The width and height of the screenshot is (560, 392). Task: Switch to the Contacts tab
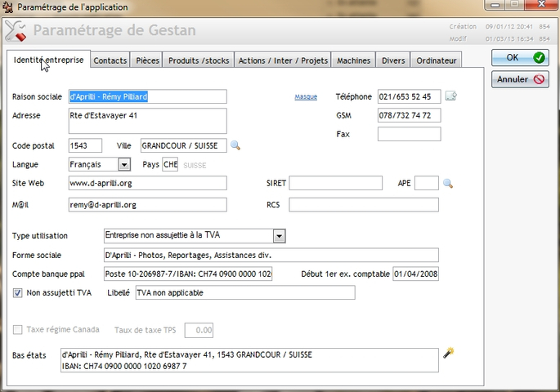(110, 60)
